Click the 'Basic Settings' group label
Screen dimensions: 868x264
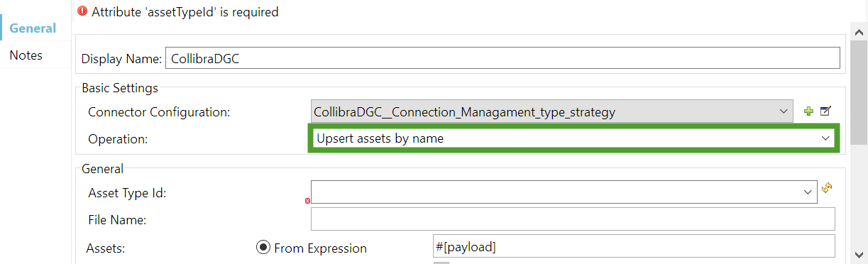(x=120, y=88)
